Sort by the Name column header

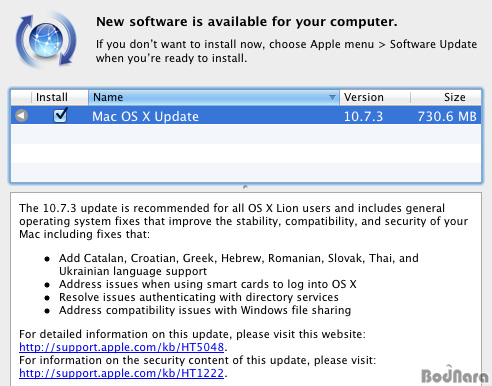click(x=214, y=97)
